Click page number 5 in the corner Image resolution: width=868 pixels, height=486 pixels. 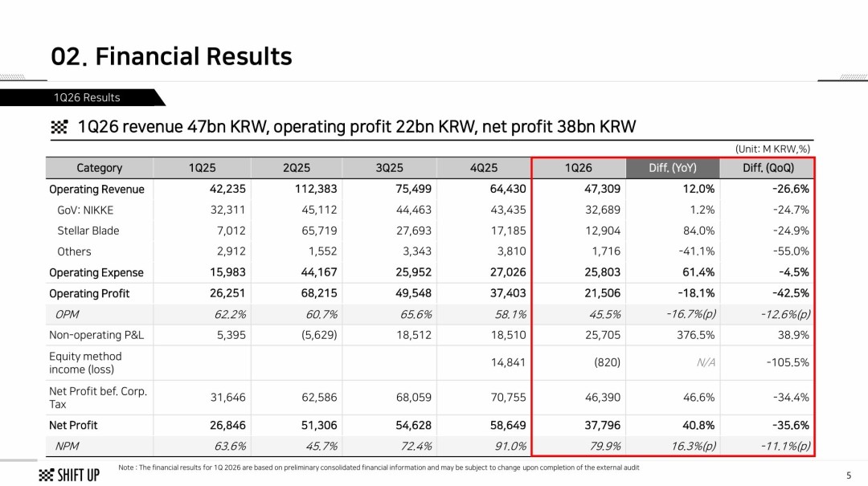point(849,476)
